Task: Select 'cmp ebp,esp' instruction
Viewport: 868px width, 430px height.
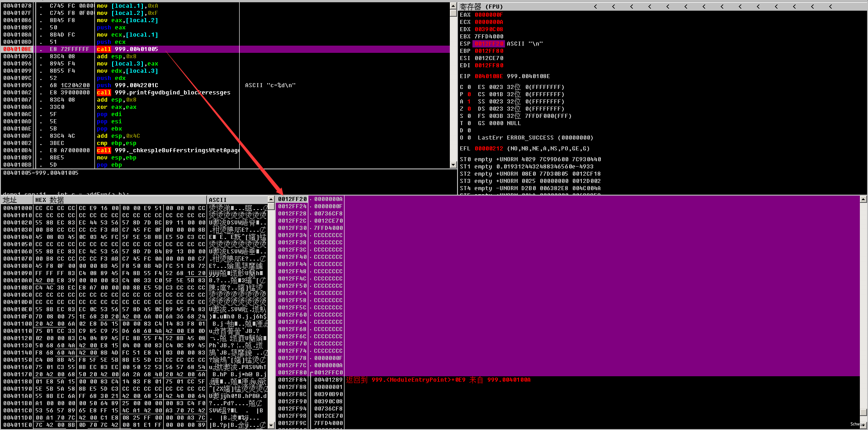Action: point(117,143)
